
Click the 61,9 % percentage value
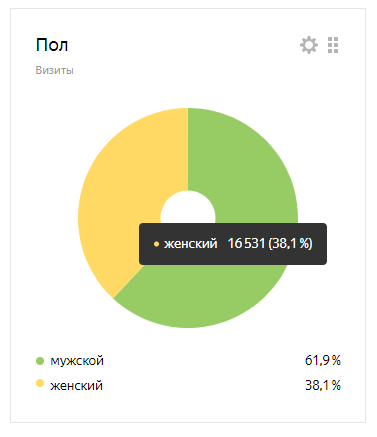click(x=323, y=360)
